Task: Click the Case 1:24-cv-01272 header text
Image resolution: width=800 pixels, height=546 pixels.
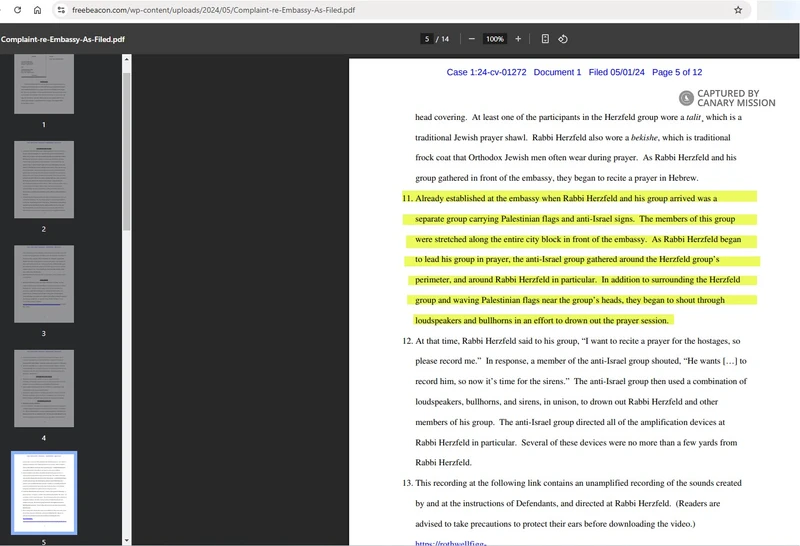Action: click(486, 72)
